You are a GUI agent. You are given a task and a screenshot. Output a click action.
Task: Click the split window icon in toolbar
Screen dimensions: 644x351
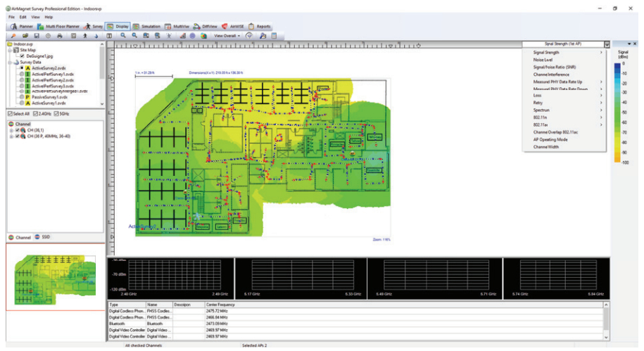tap(109, 36)
